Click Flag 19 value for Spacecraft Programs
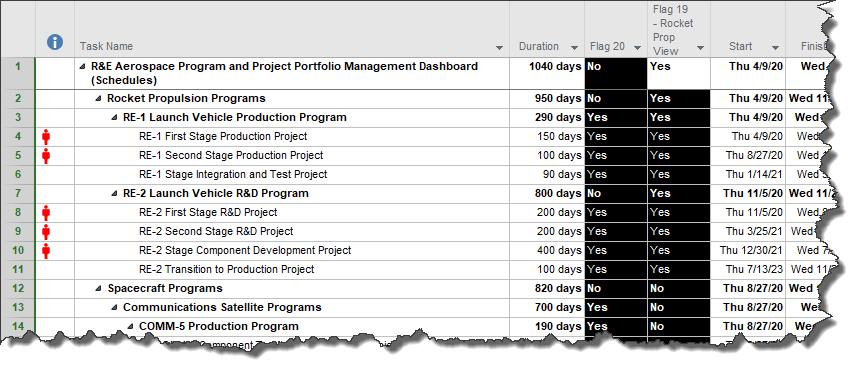Image resolution: width=861 pixels, height=372 pixels. (x=679, y=289)
